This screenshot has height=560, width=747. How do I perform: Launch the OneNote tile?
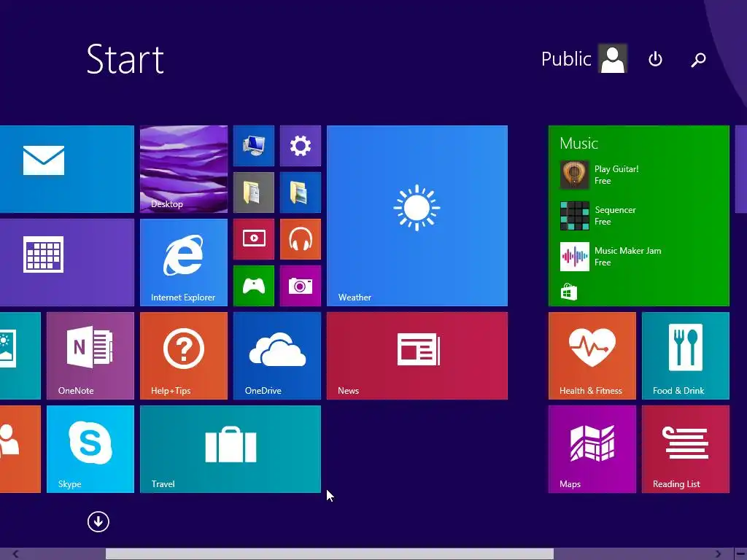(x=90, y=356)
